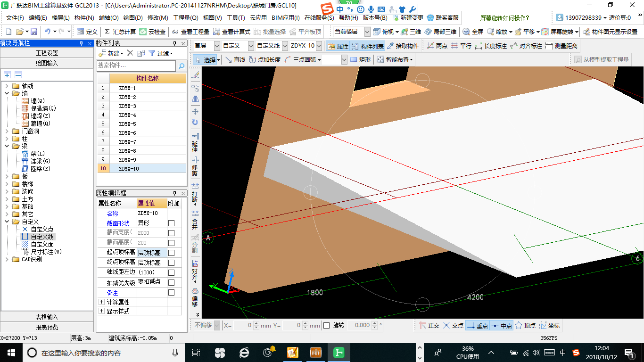The image size is (644, 362).
Task: Expand the 轴线 tree node
Action: (7, 86)
